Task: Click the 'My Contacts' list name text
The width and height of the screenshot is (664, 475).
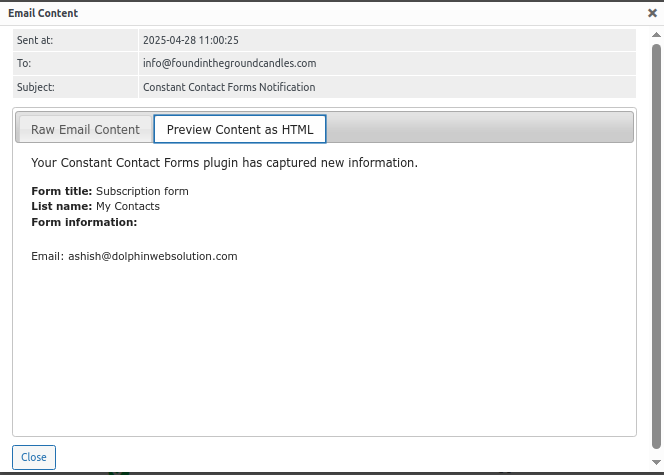Action: tap(128, 206)
